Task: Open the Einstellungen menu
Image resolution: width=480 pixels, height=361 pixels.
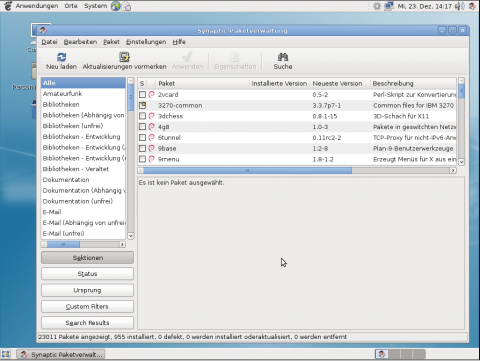Action: (146, 42)
